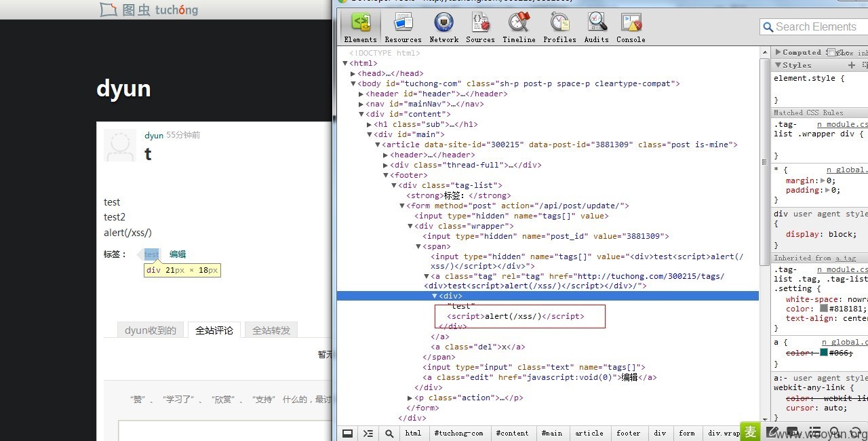Expand the h1 class="sub" node

click(370, 124)
